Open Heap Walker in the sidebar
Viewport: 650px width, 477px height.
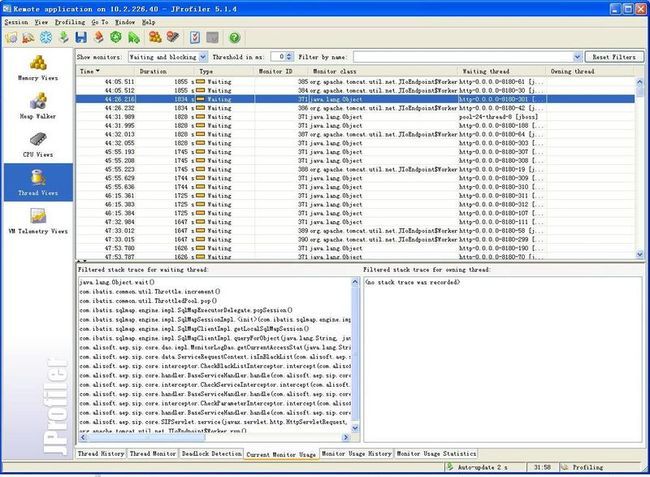(x=38, y=106)
